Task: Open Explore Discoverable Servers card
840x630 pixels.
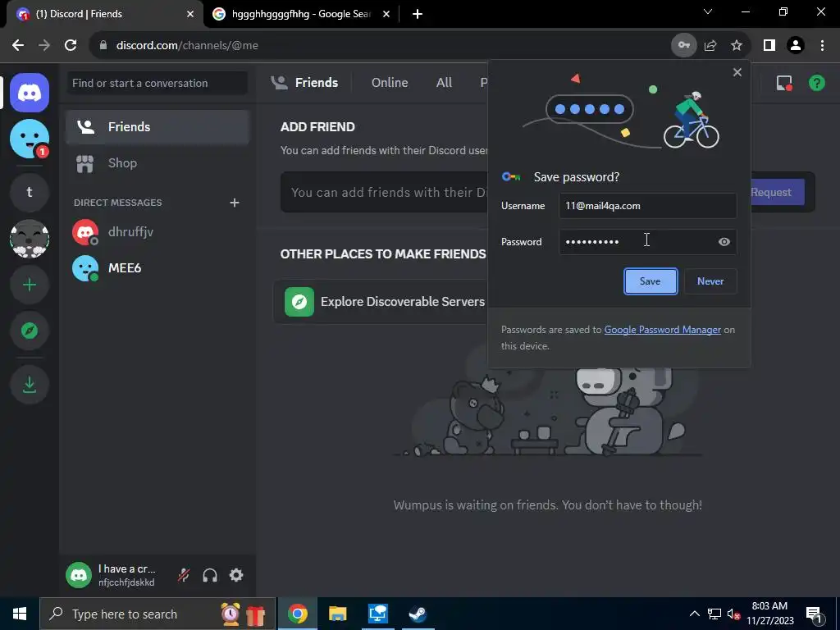Action: pos(381,302)
